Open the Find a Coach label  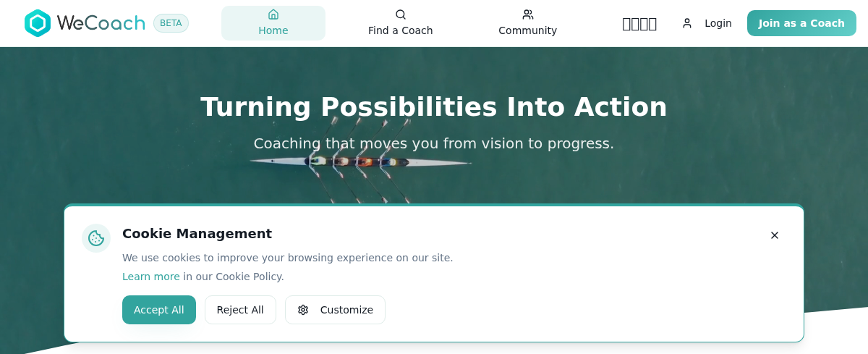(401, 30)
